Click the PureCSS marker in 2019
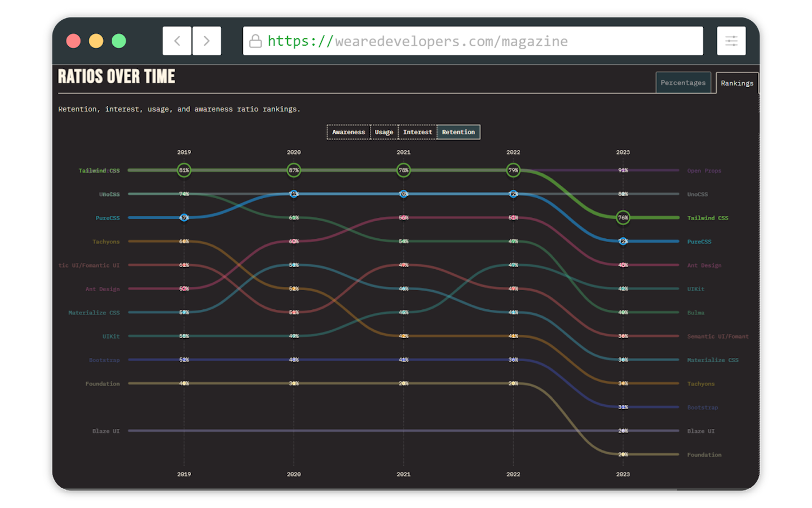 (x=184, y=217)
